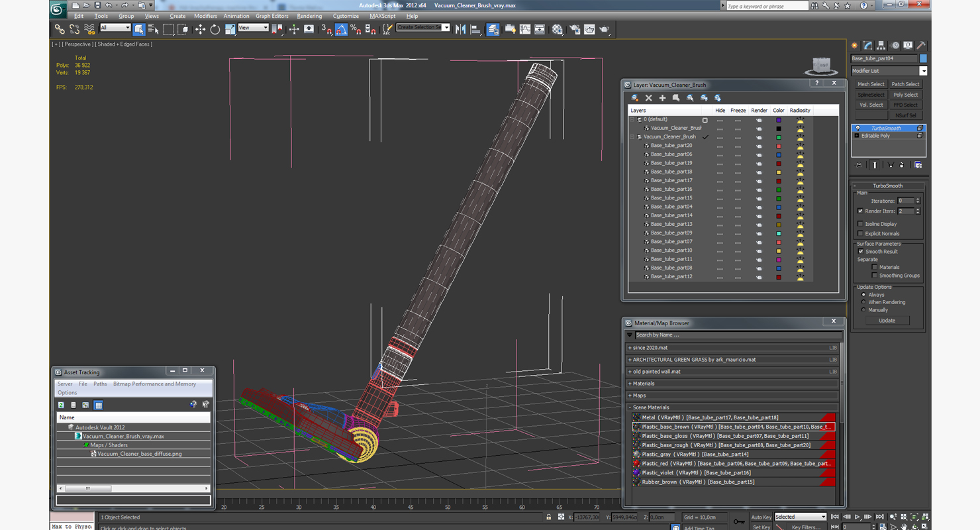Open the Motion command panel tab
The image size is (980, 530).
tap(895, 46)
